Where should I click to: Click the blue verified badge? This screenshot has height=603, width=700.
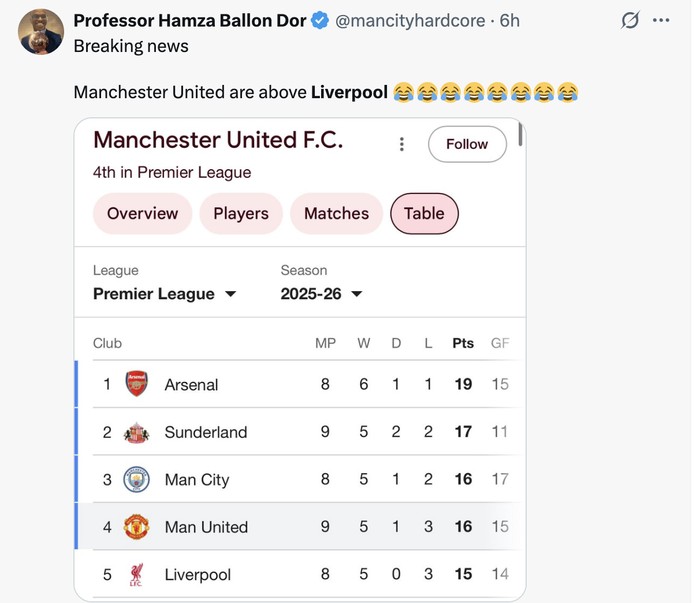point(320,21)
